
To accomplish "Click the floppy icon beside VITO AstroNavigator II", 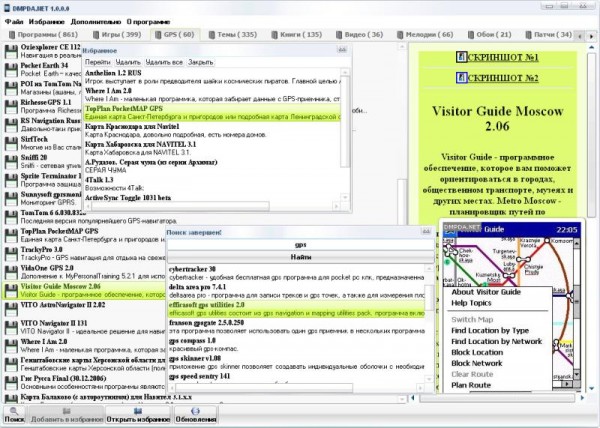I will 11,309.
